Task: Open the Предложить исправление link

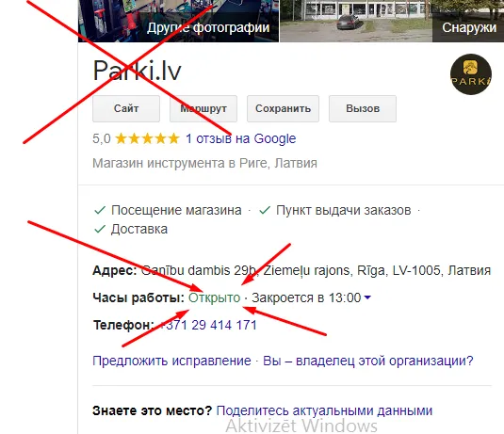Action: [x=171, y=362]
